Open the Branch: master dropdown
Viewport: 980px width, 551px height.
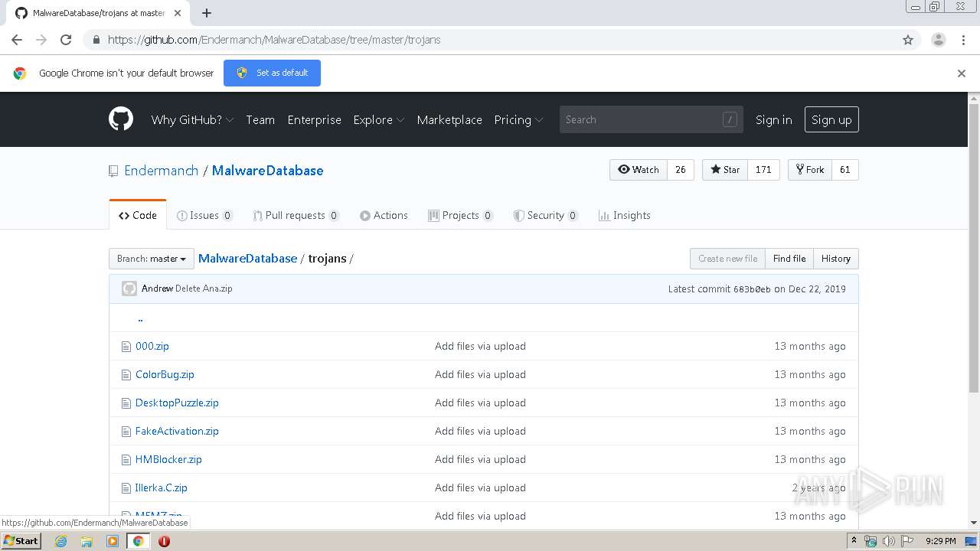(x=151, y=259)
